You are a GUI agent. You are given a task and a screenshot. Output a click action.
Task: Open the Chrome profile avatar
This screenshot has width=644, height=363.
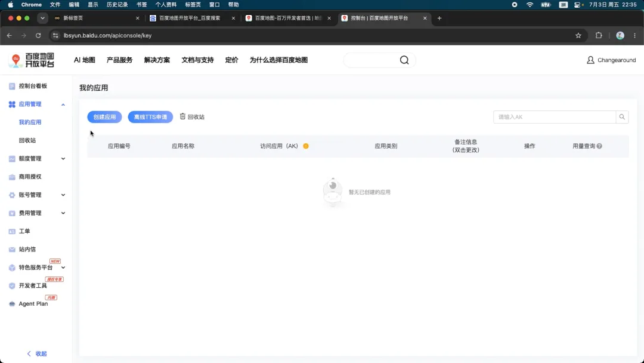click(x=620, y=35)
